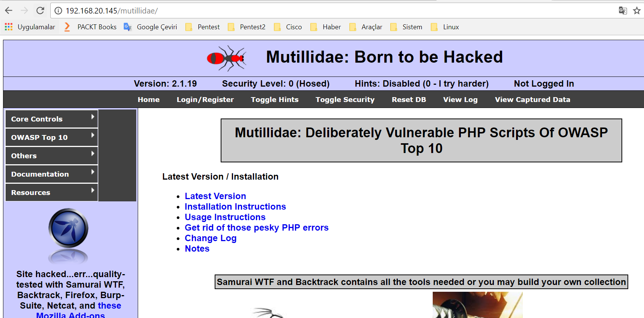Expand the Resources menu

click(52, 192)
